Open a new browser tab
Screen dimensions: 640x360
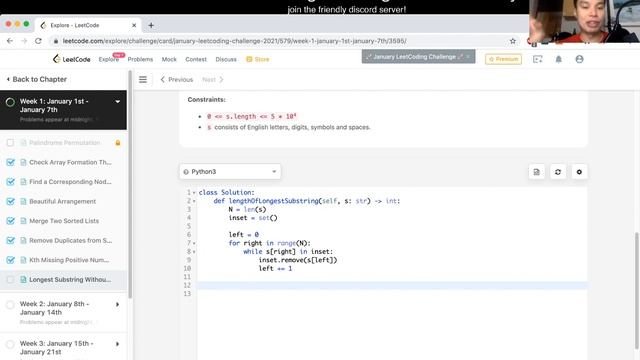pos(151,25)
